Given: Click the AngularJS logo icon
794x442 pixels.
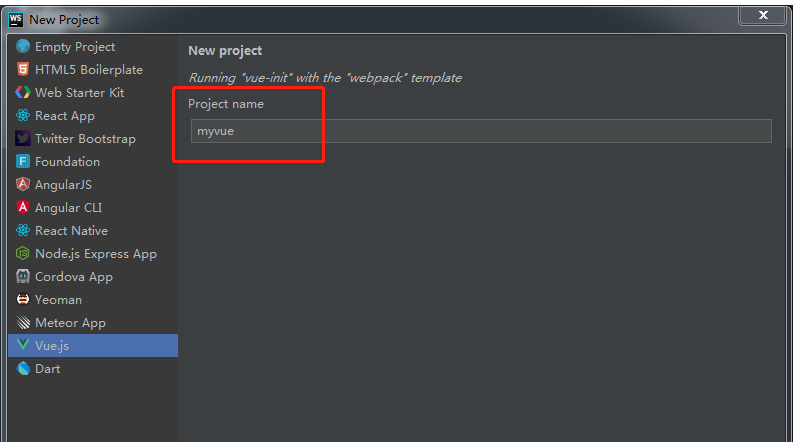Looking at the screenshot, I should (x=23, y=185).
